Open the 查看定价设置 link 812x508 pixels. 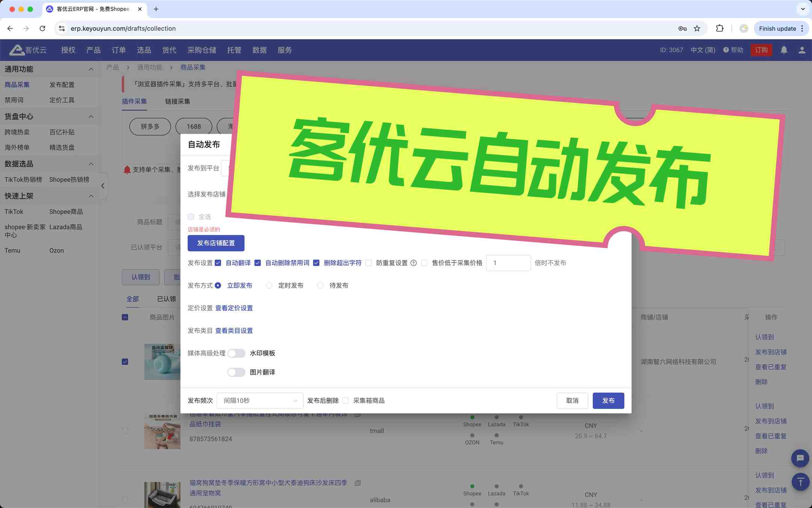(x=234, y=308)
